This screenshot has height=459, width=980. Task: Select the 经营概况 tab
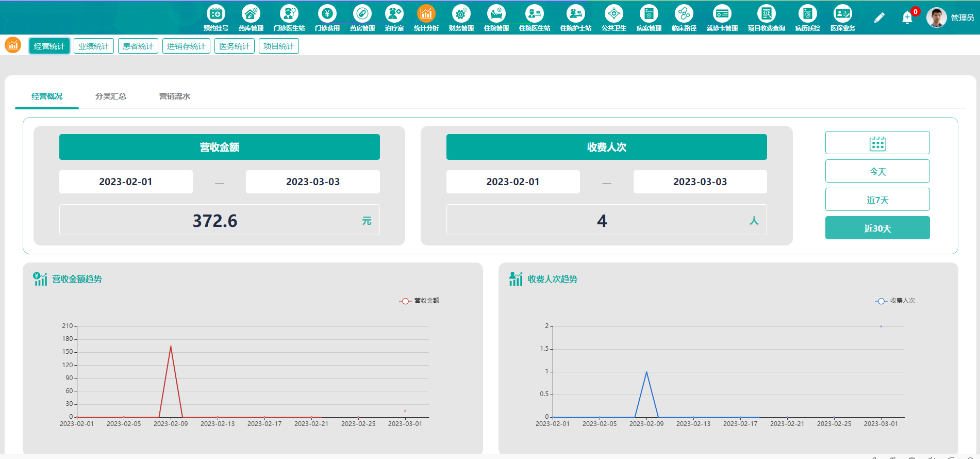point(47,96)
